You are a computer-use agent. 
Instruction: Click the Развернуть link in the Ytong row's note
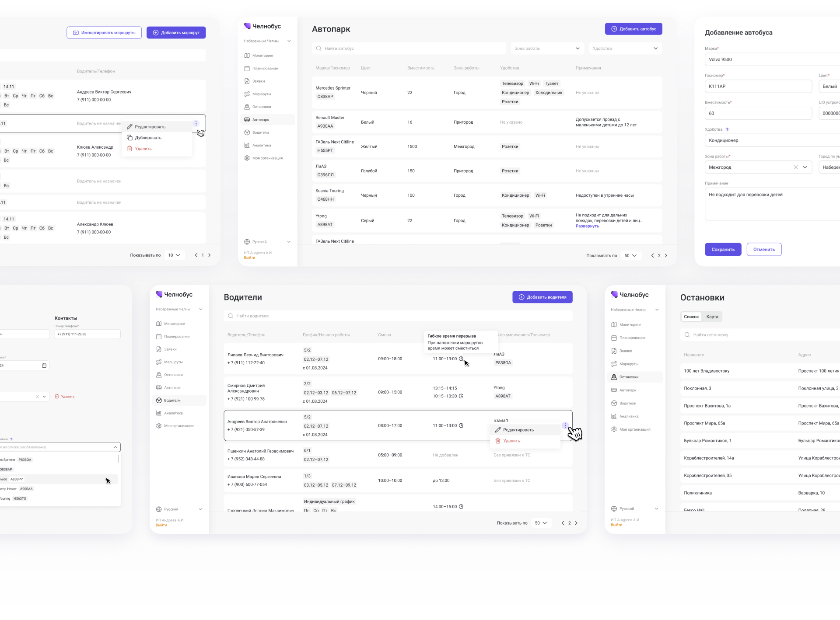pyautogui.click(x=587, y=226)
